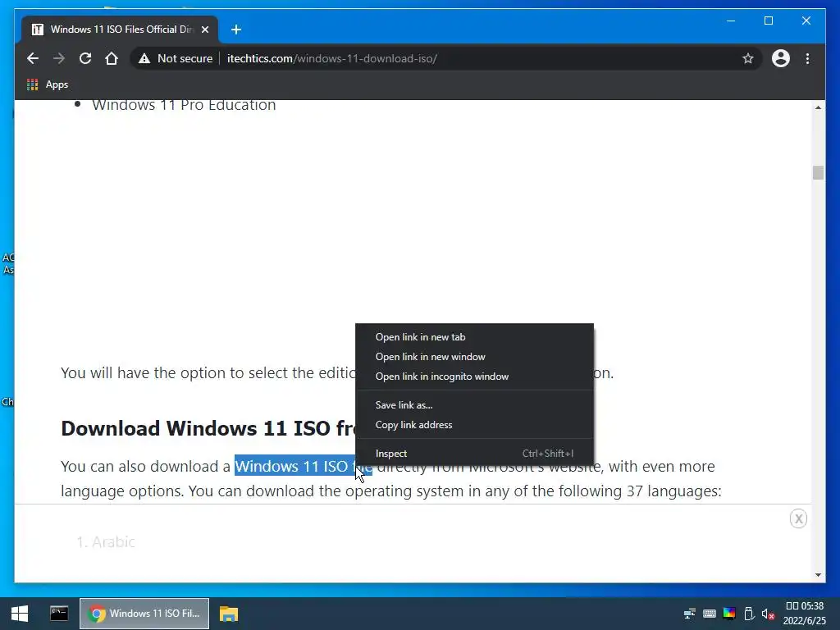Click the '1. Arabic' list entry
The height and width of the screenshot is (630, 840).
(x=106, y=542)
